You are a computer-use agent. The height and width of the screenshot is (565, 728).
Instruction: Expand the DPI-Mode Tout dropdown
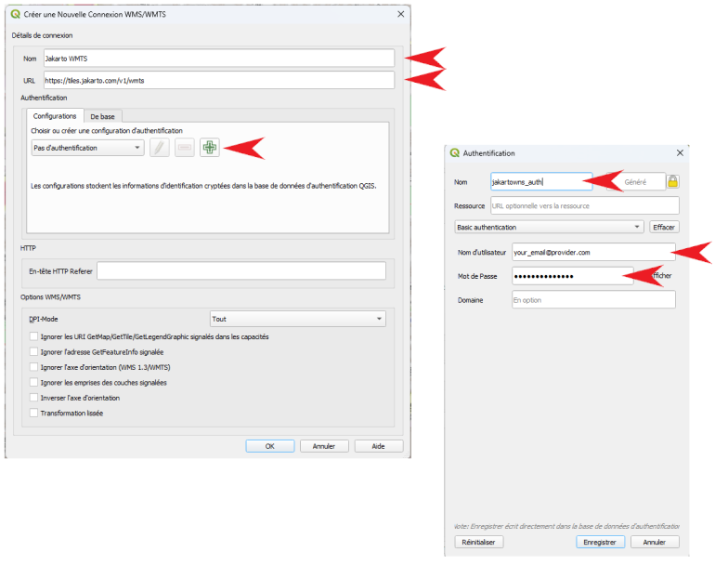(297, 319)
